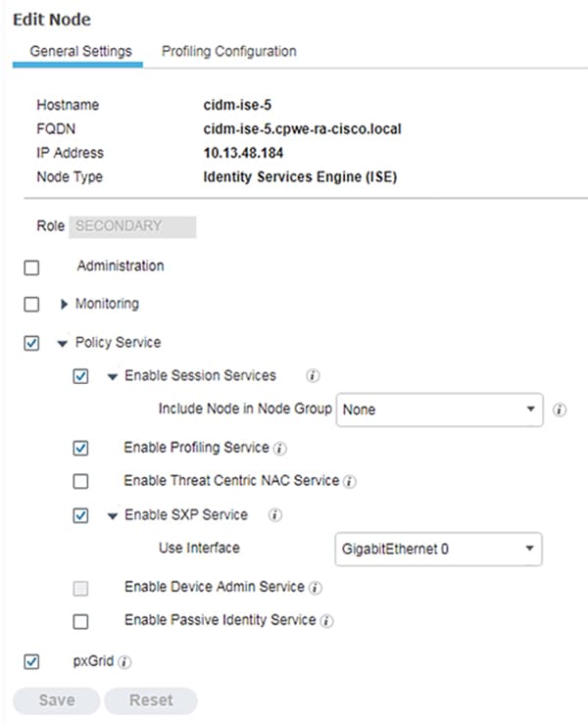
Task: Toggle Enable Session Services checkbox
Action: point(80,376)
